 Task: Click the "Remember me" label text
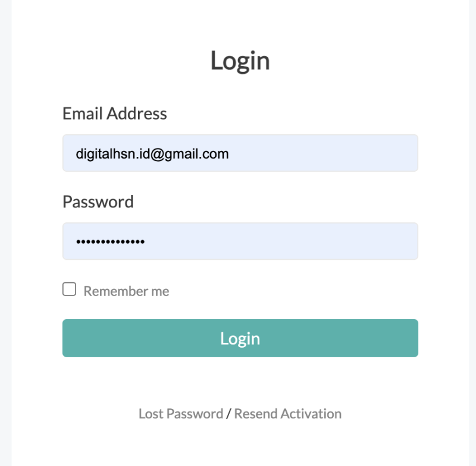(126, 291)
